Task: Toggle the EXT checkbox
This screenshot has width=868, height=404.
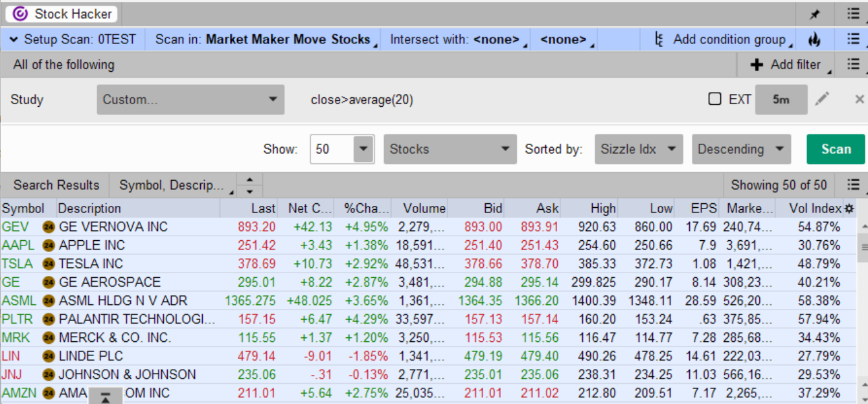Action: 714,99
